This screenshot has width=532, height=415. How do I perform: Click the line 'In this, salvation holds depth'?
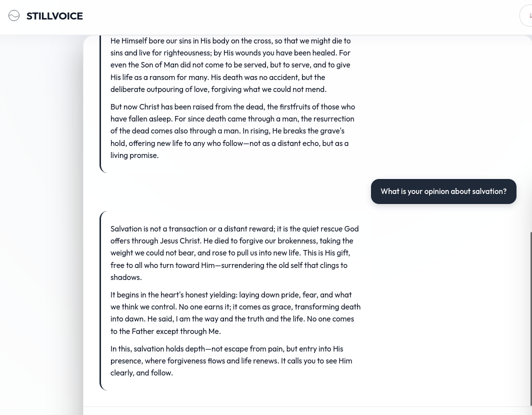click(231, 360)
